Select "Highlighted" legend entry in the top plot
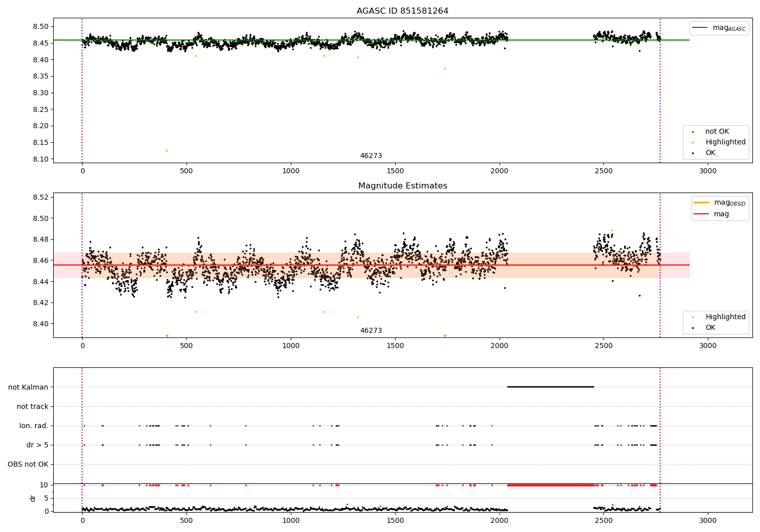Screen dimensions: 760x532 [725, 142]
